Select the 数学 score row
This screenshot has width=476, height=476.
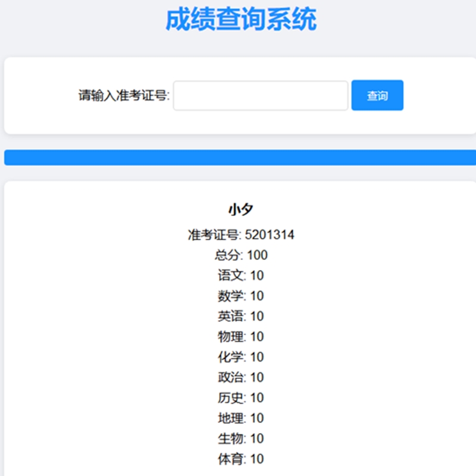tap(240, 296)
